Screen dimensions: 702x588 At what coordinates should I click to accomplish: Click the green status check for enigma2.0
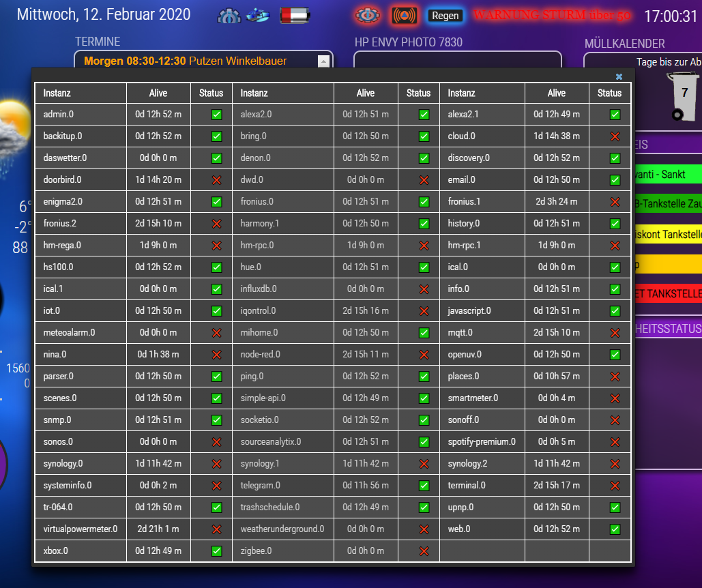point(216,202)
